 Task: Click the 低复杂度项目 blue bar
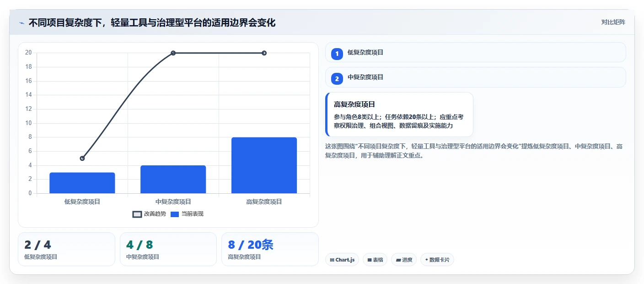82,183
